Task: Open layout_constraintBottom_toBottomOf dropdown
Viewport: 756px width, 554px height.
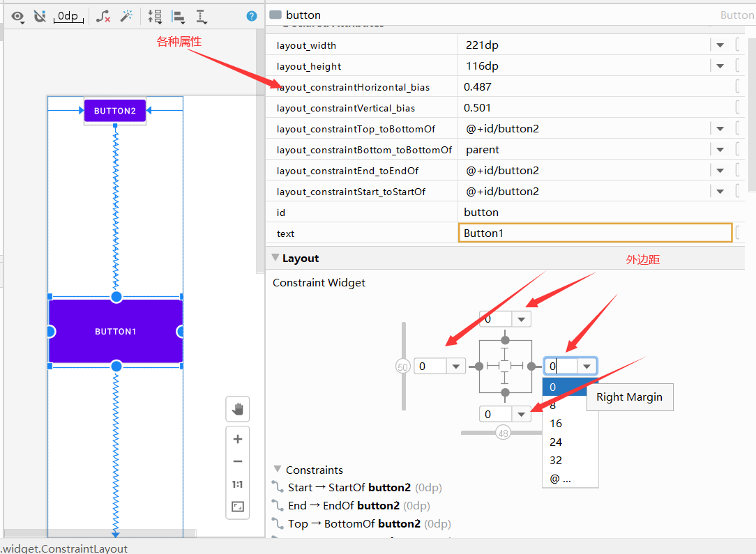Action: (x=720, y=150)
